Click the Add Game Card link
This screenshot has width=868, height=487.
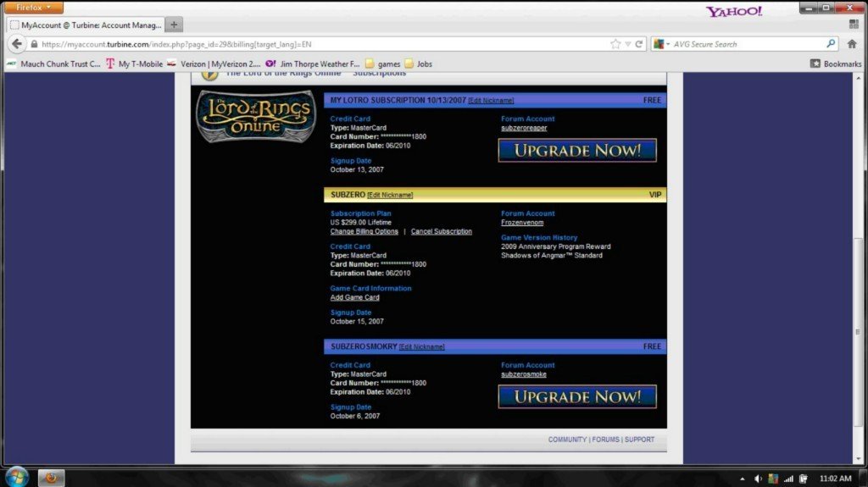coord(355,297)
